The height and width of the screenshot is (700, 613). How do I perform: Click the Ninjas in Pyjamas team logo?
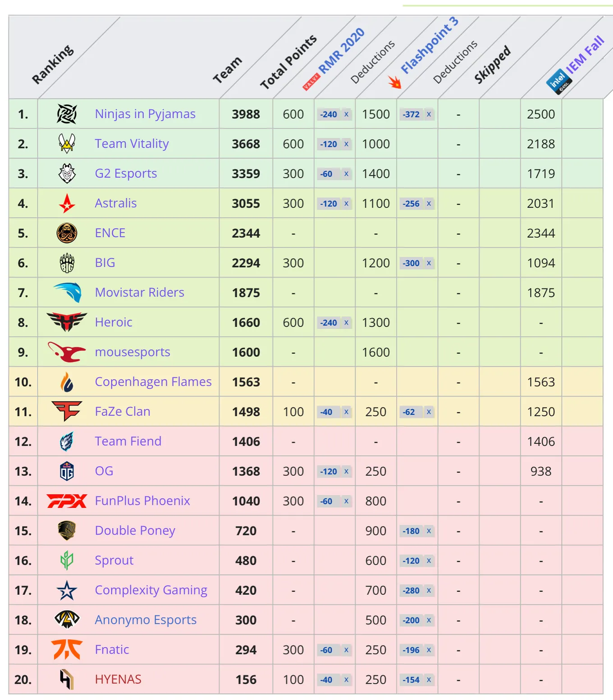tap(67, 114)
